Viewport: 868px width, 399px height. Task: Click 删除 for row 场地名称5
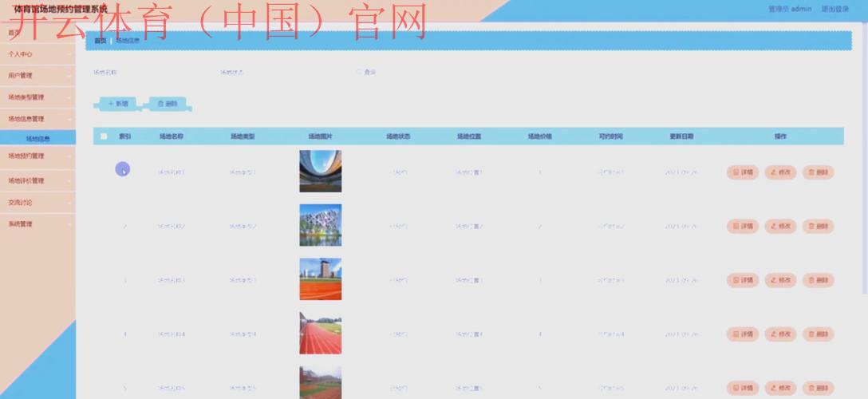pyautogui.click(x=819, y=388)
